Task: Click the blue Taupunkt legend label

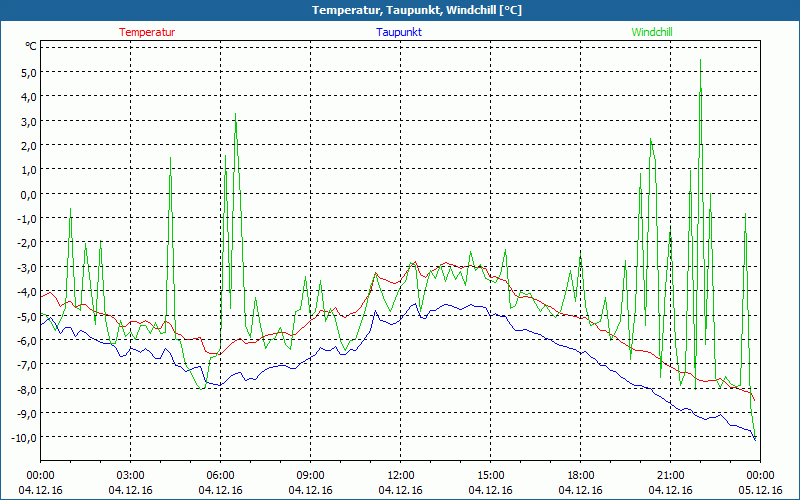Action: 399,32
